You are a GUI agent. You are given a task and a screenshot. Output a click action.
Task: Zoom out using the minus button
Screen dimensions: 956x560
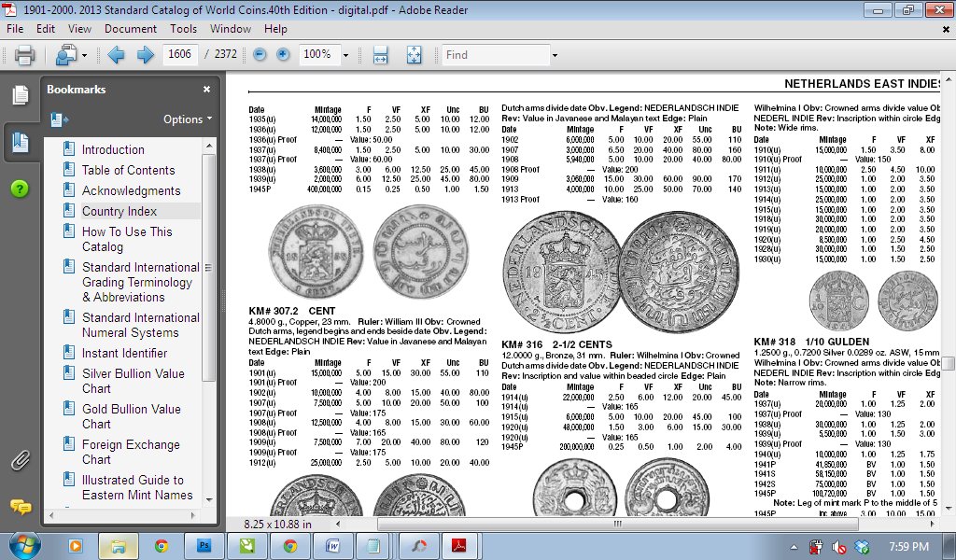coord(260,54)
